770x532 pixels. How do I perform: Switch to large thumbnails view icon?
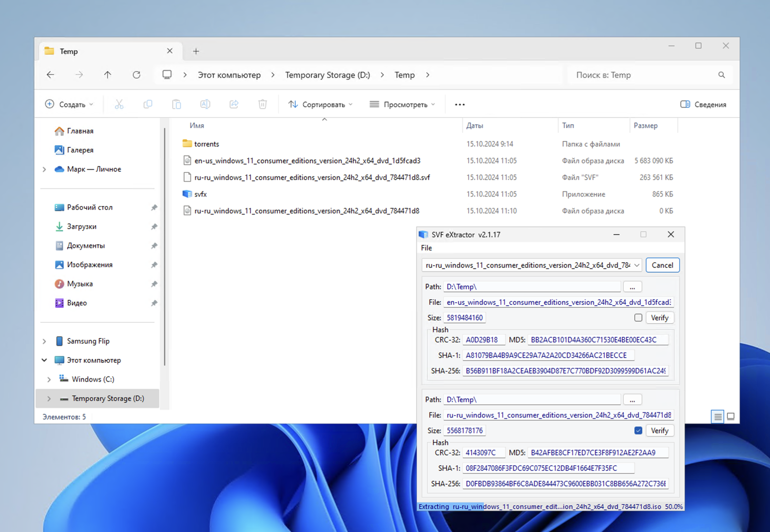(731, 417)
